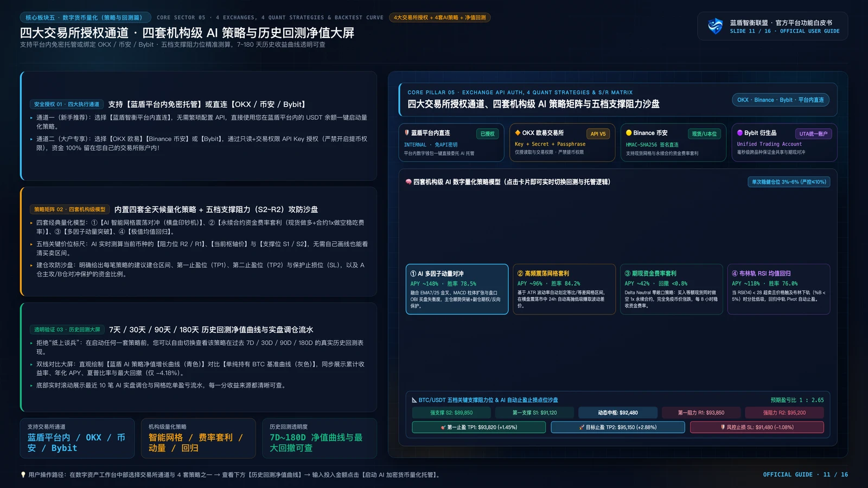Viewport: 868px width, 488px height.
Task: Click the brain icon beside 四套机构级 AI
Action: point(409,182)
